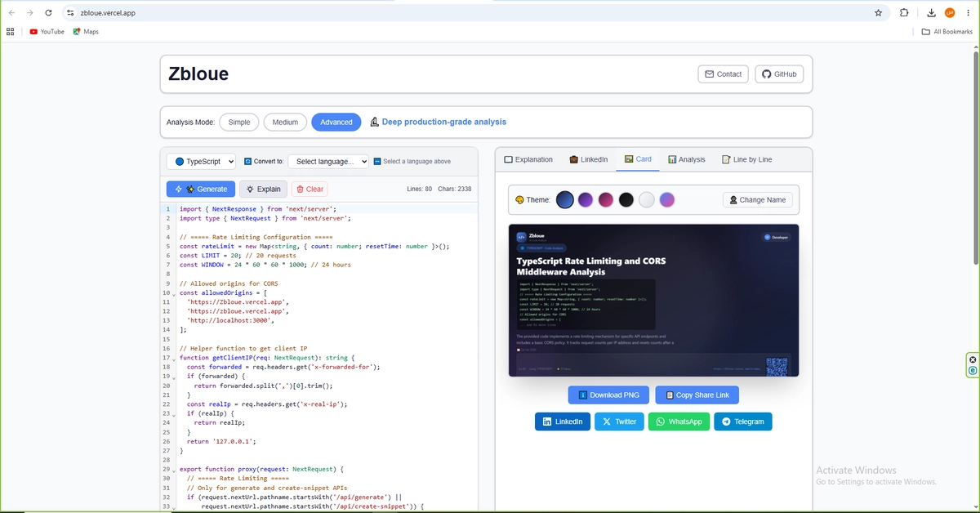Click the Zbloue site title
980x513 pixels.
(x=198, y=74)
